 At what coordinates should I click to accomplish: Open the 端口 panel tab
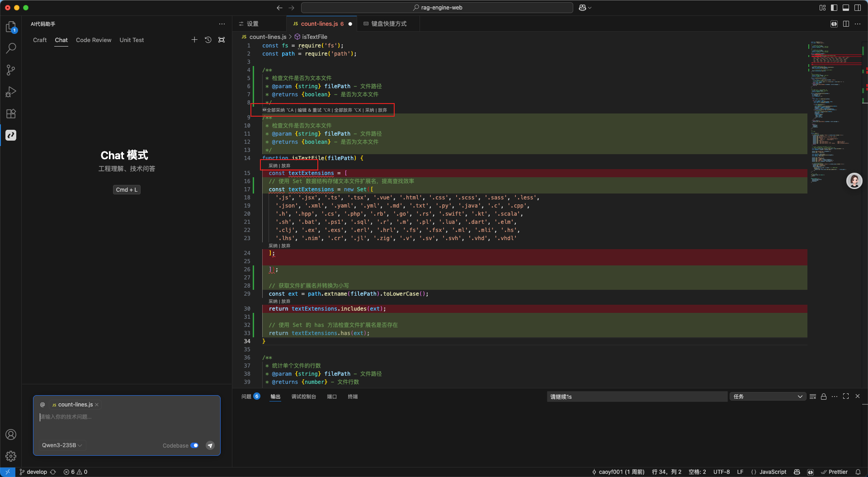coord(332,397)
